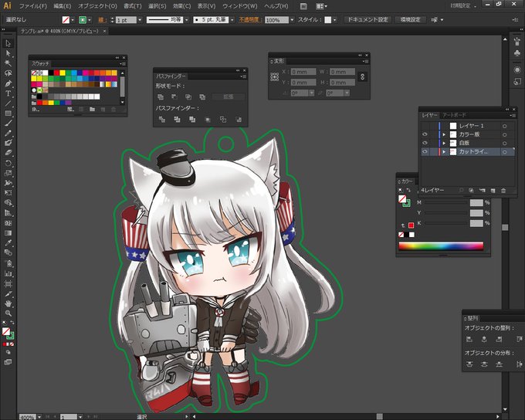Open brush definition dropdown
Screen dimensions: 525x420
tap(232, 20)
